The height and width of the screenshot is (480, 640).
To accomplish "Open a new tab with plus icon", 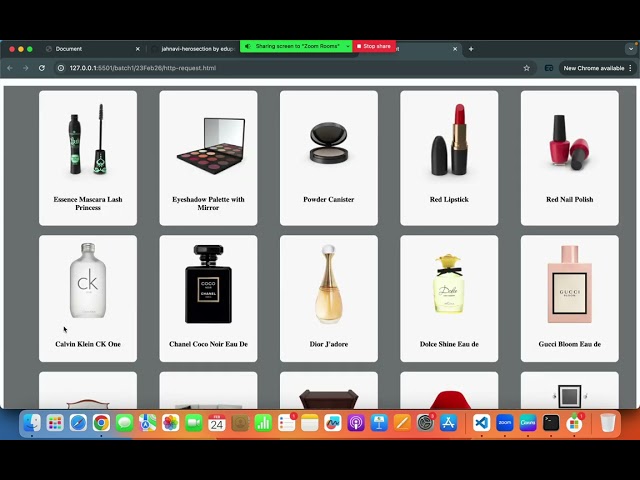I will [471, 49].
